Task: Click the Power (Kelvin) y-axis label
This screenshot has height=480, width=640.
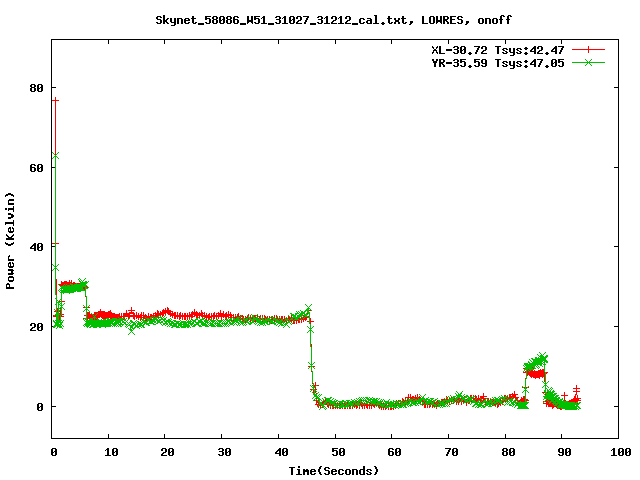Action: click(x=10, y=241)
